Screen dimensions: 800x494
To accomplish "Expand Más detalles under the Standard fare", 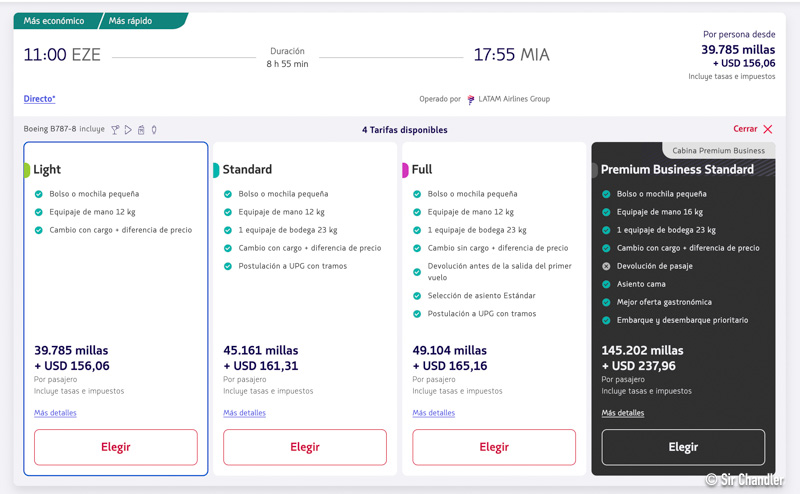I will 244,413.
